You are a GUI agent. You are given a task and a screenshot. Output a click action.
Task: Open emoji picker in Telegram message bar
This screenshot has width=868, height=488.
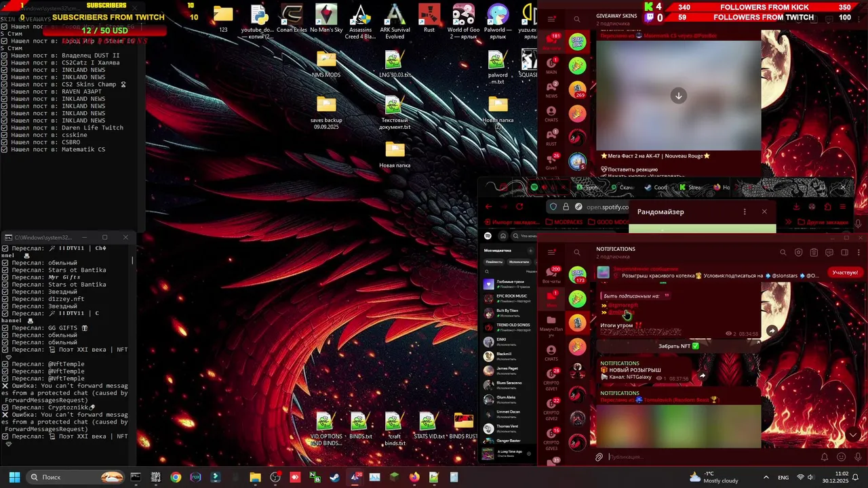[x=841, y=457]
